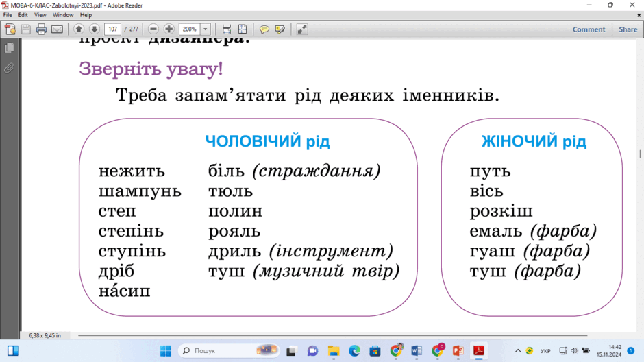The width and height of the screenshot is (644, 362).
Task: Click the page number field showing 107
Action: [112, 29]
